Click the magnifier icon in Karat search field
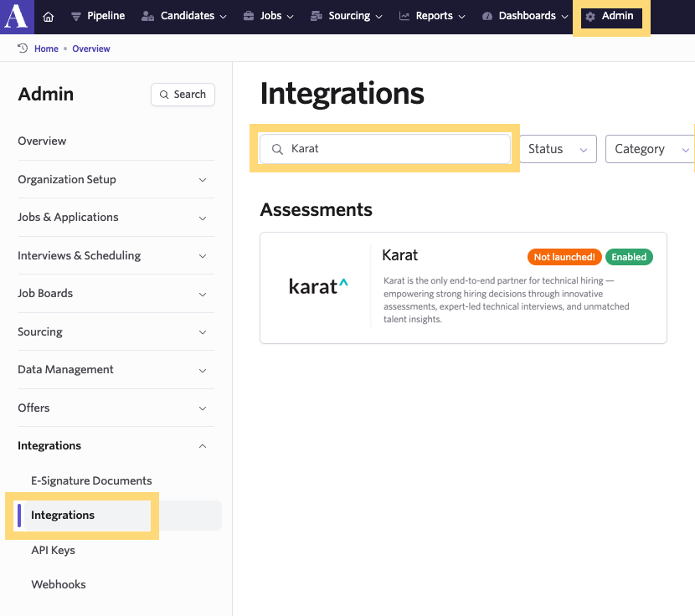 point(277,149)
